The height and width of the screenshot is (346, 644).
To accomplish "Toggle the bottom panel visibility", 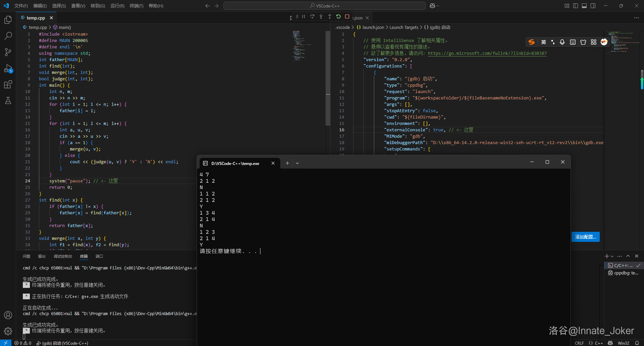I will point(584,6).
